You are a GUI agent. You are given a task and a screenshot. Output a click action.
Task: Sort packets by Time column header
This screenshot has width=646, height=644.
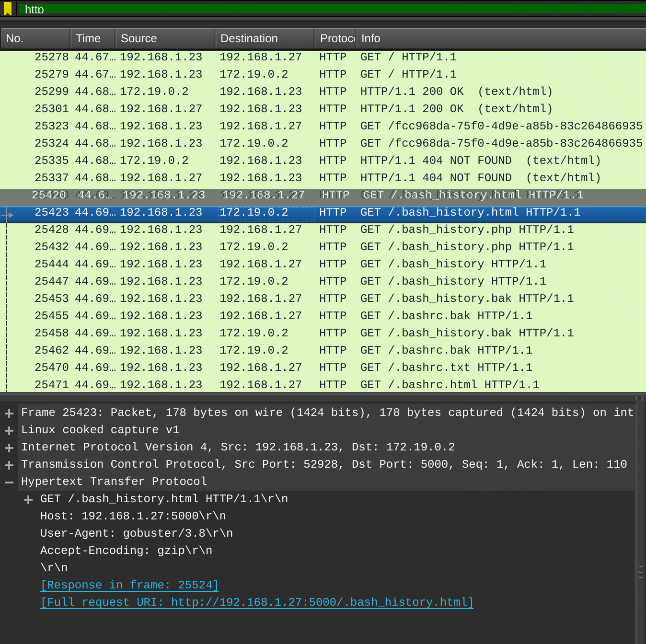92,38
